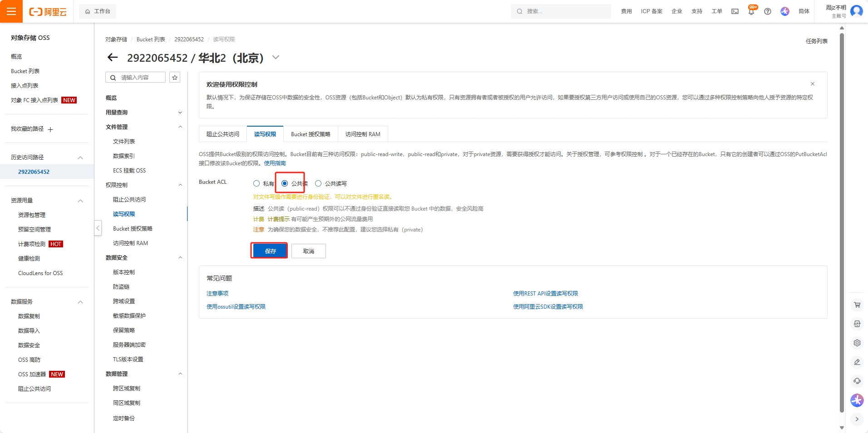The height and width of the screenshot is (433, 868).
Task: Click the user avatar icon
Action: coord(857,11)
